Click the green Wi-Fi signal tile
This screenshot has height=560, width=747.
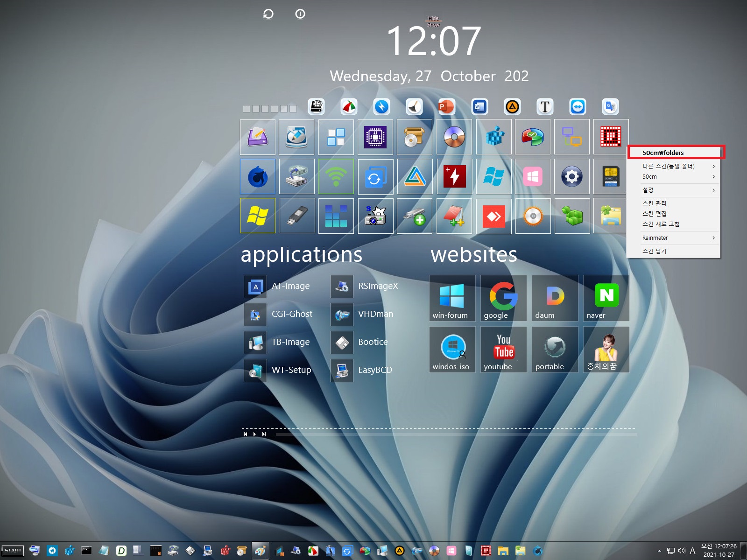click(336, 176)
